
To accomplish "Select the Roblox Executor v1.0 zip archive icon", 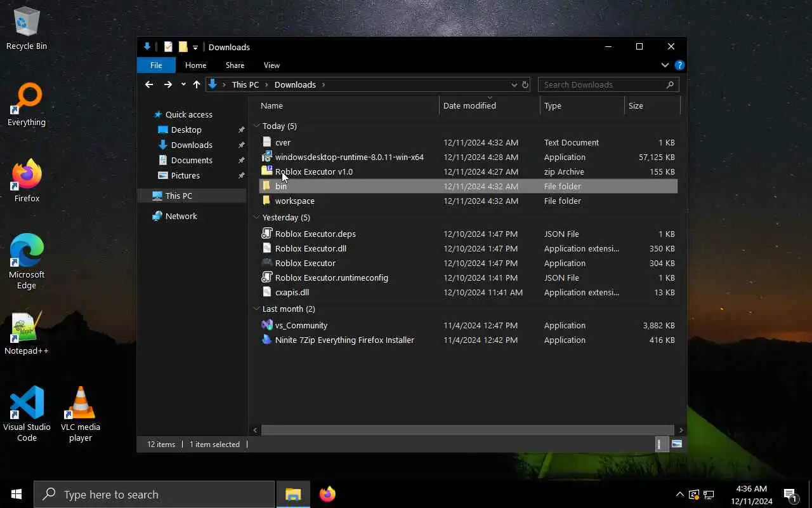I will click(267, 171).
